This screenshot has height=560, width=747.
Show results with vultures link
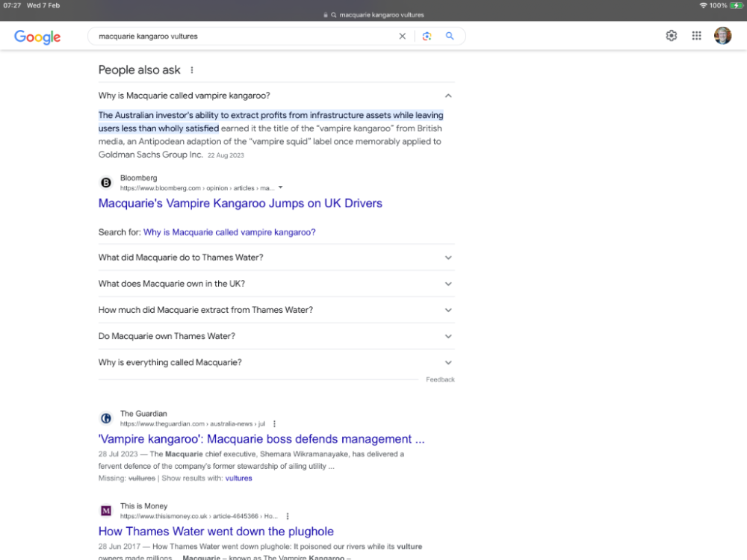(x=238, y=478)
